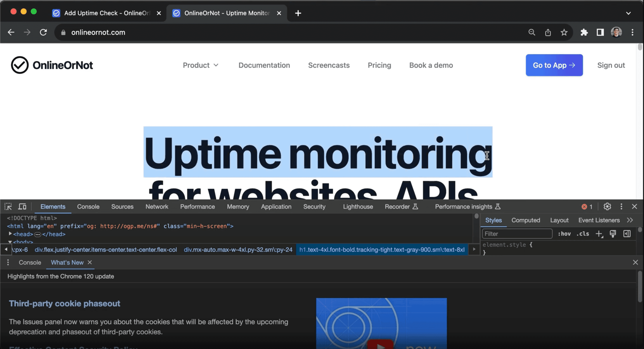
Task: Open the Computed tab in the Styles sidebar
Action: click(x=526, y=220)
